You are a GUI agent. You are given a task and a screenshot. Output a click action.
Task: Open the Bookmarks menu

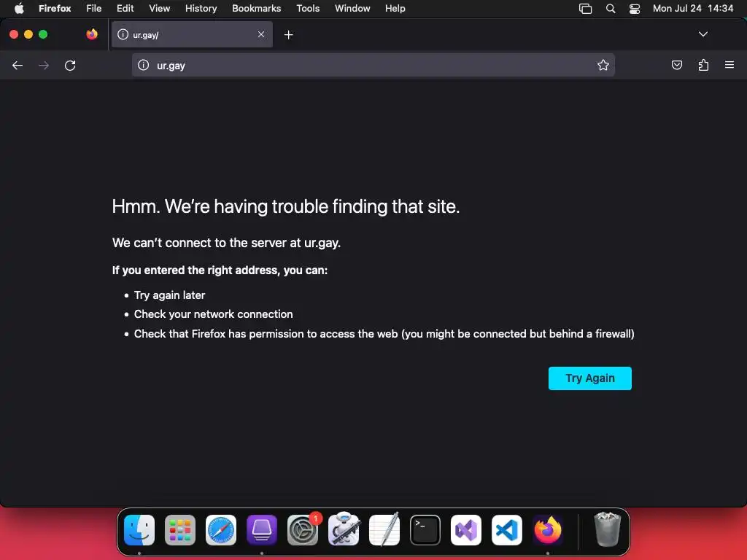(x=256, y=8)
